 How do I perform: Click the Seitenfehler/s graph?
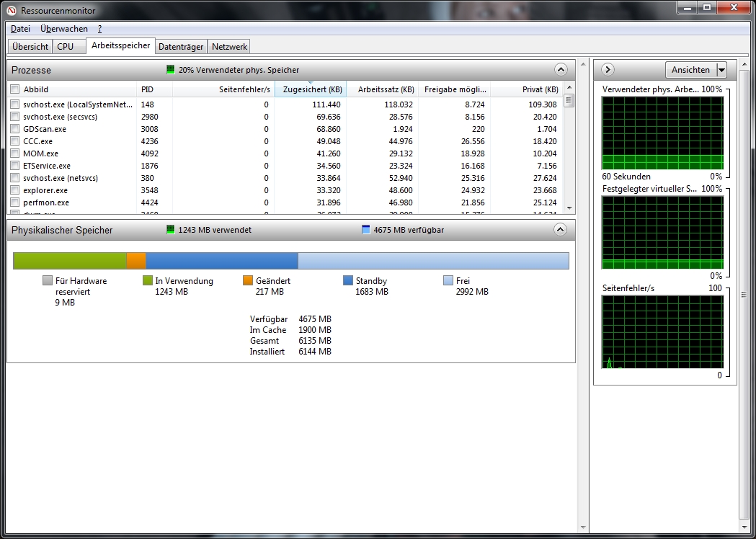(662, 331)
